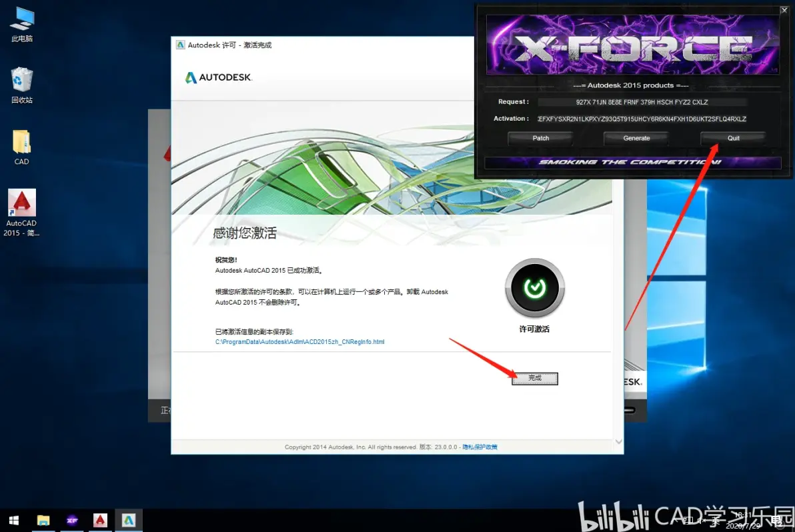Click the X-FORCE banner image
Image resolution: width=795 pixels, height=532 pixels.
tap(632, 45)
